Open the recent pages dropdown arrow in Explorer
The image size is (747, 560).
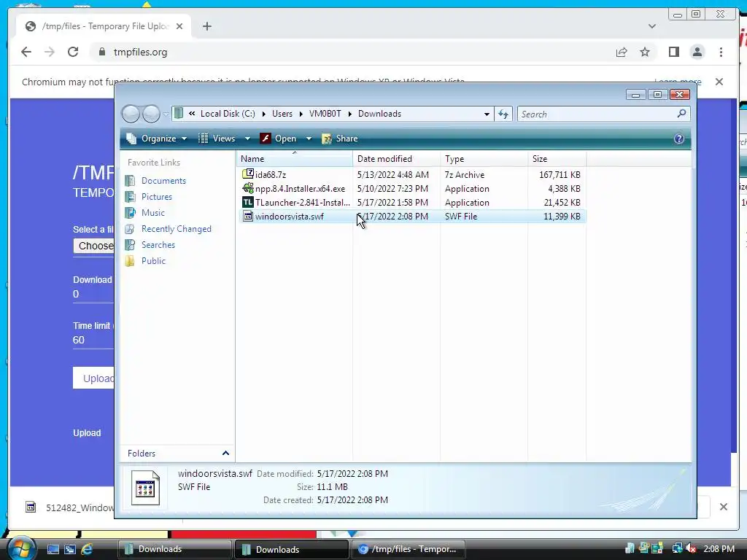166,114
